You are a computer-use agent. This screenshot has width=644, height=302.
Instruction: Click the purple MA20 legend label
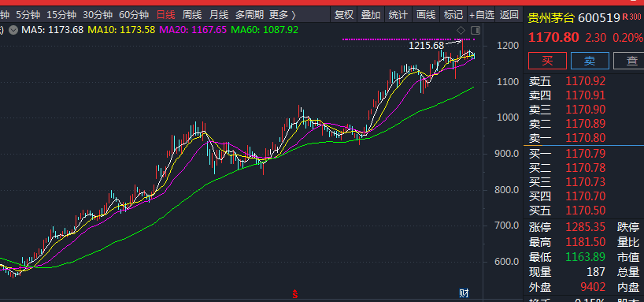click(x=193, y=30)
